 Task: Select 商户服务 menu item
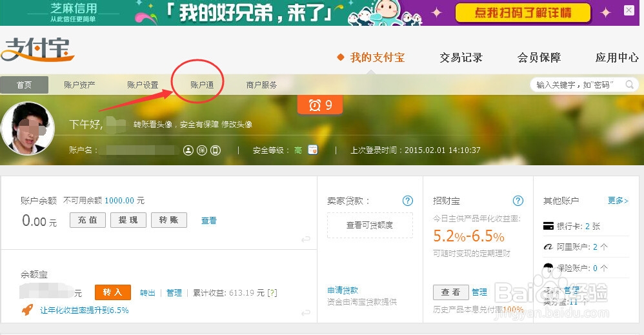(261, 85)
